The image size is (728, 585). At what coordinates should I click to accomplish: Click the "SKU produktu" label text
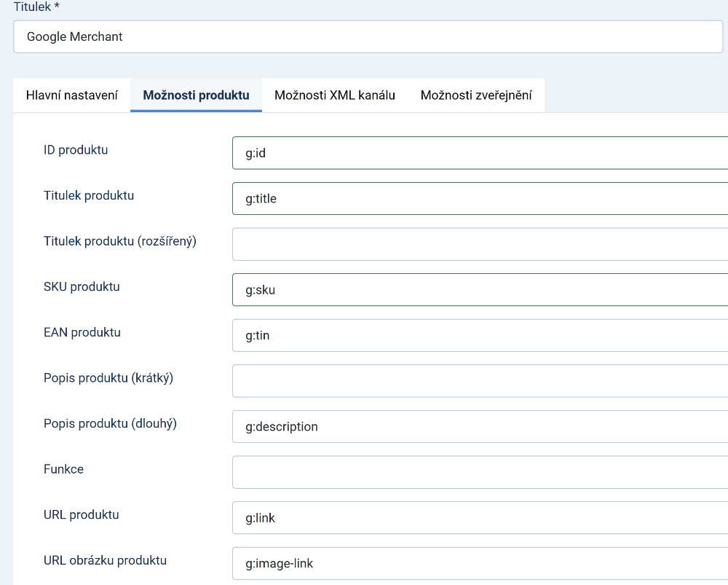(82, 287)
